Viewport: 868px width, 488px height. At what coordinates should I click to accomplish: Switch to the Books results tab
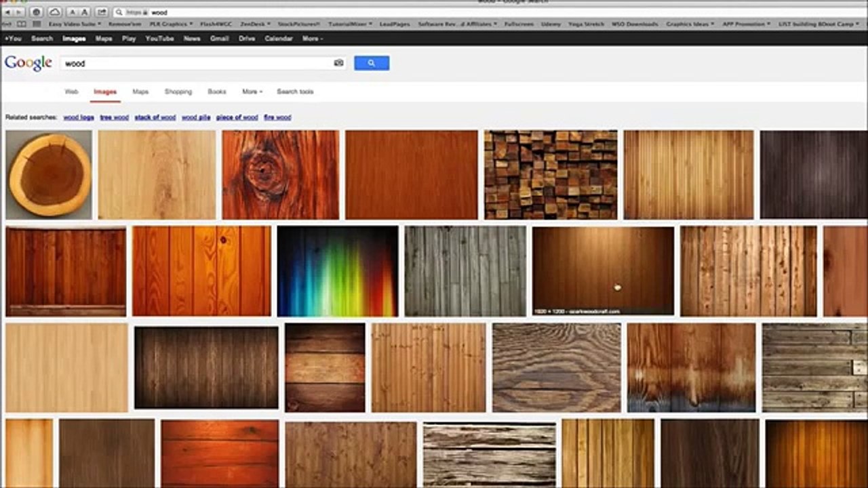tap(217, 91)
